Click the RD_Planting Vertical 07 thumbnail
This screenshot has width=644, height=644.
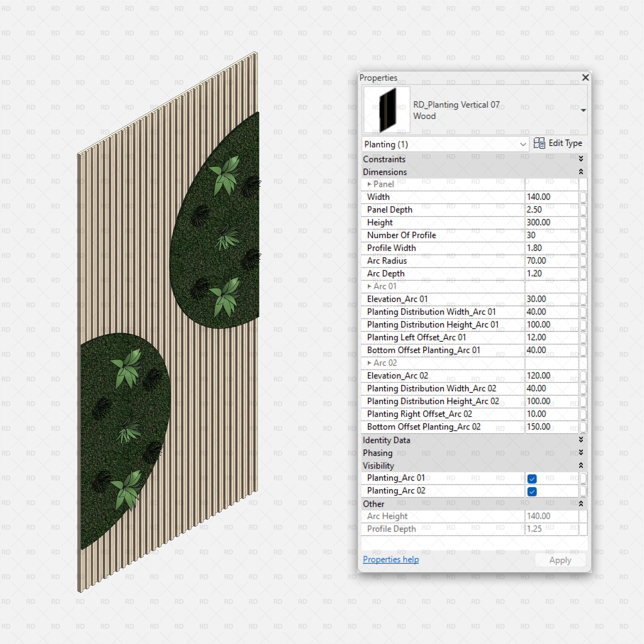click(x=387, y=110)
